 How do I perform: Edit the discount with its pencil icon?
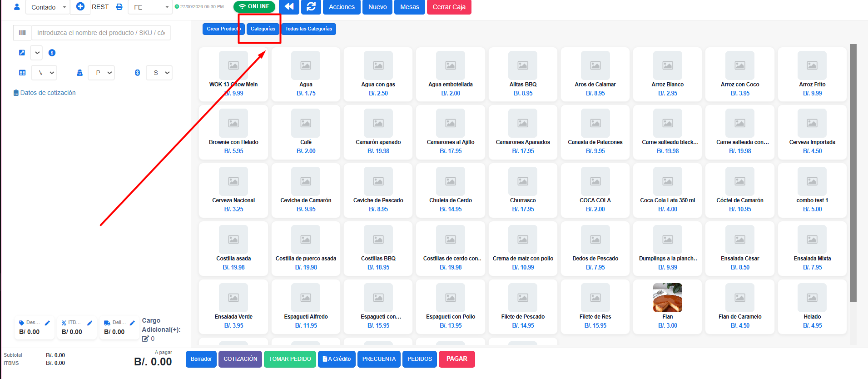click(x=47, y=323)
